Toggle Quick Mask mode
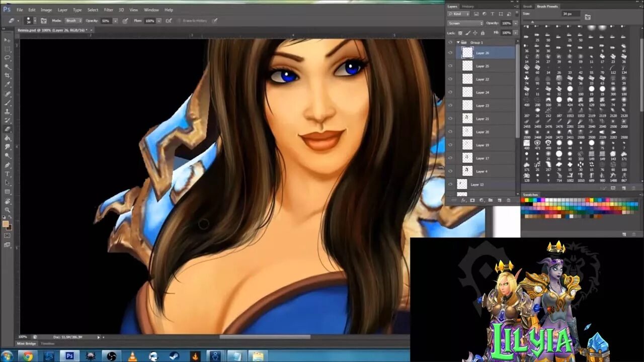This screenshot has width=644, height=362. point(7,235)
